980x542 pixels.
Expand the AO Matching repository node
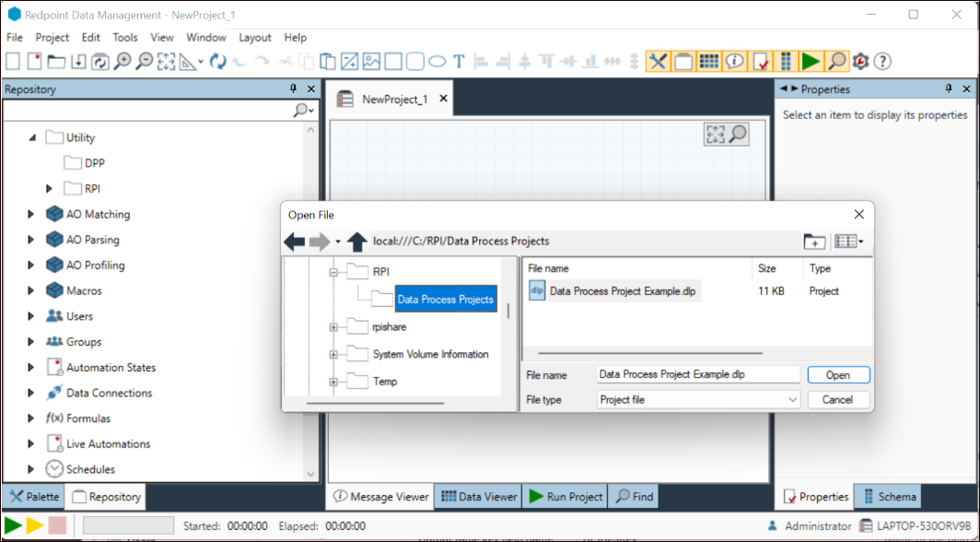click(32, 214)
